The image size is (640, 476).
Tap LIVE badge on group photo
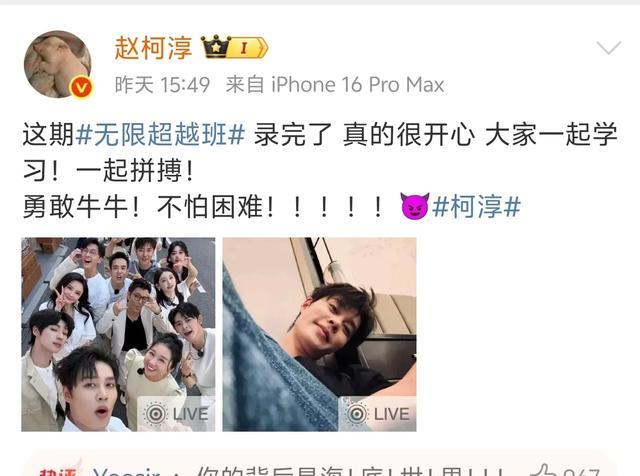coord(176,414)
